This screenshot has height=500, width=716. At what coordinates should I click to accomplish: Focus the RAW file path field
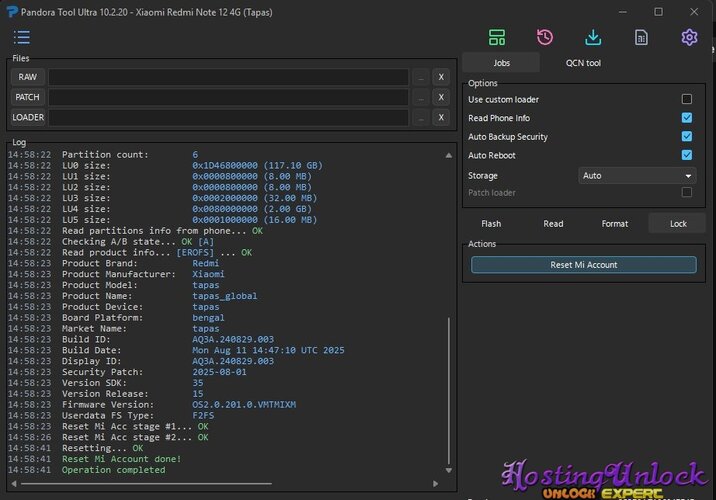click(x=228, y=77)
